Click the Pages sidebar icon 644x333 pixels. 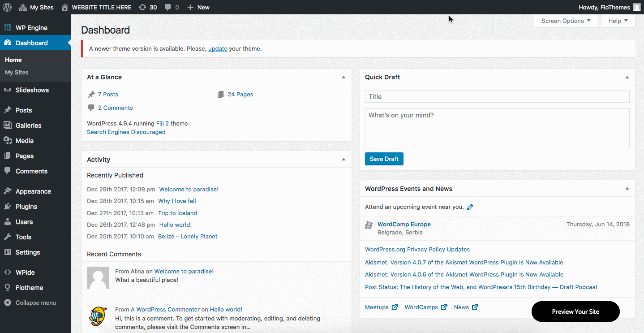pyautogui.click(x=8, y=156)
